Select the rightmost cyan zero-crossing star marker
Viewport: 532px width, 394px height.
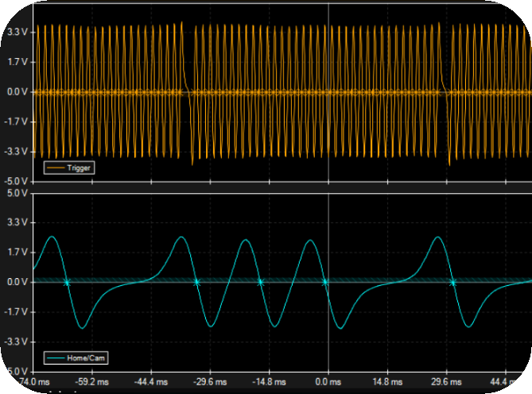coord(452,282)
